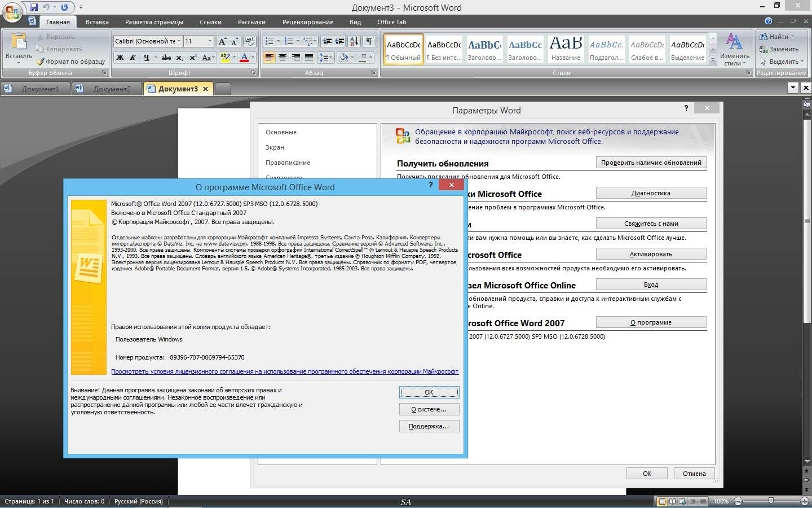Click Format Painter (Формат по образцу)
This screenshot has height=508, width=812.
[x=71, y=62]
